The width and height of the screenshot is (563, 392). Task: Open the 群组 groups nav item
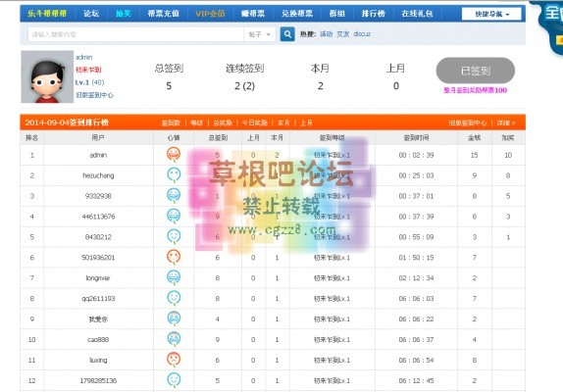[x=337, y=14]
